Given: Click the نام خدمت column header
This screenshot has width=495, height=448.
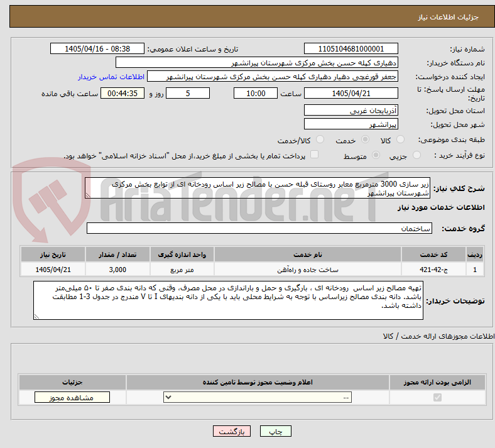Looking at the screenshot, I should (x=307, y=254).
